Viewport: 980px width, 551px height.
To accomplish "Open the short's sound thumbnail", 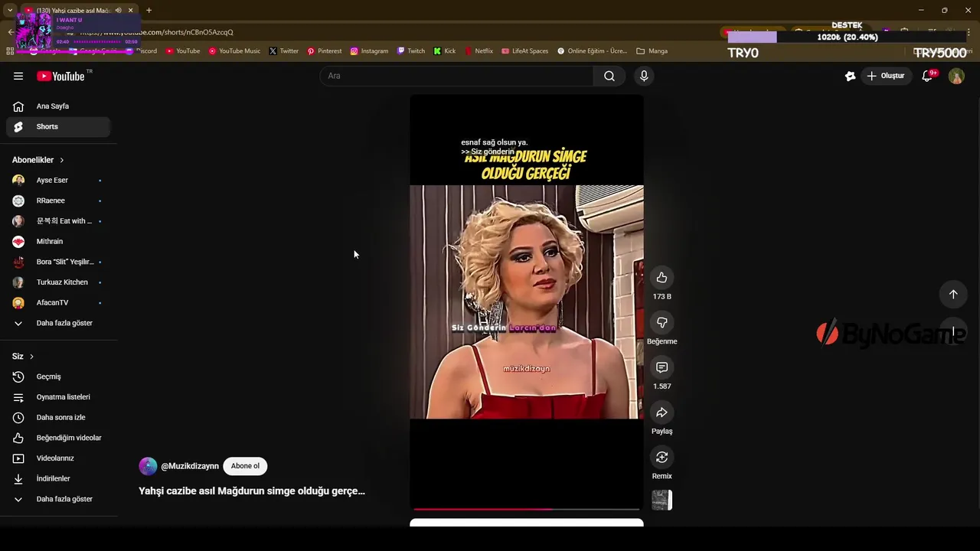I will pyautogui.click(x=662, y=500).
